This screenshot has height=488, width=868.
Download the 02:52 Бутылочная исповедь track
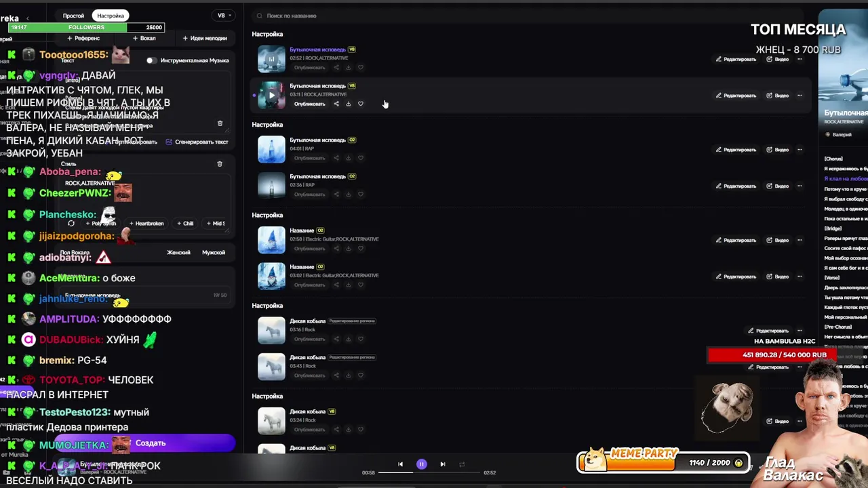click(349, 67)
